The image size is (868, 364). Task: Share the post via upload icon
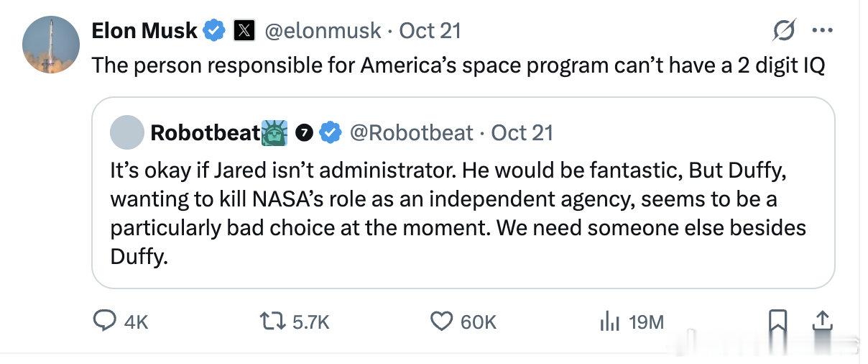(823, 322)
